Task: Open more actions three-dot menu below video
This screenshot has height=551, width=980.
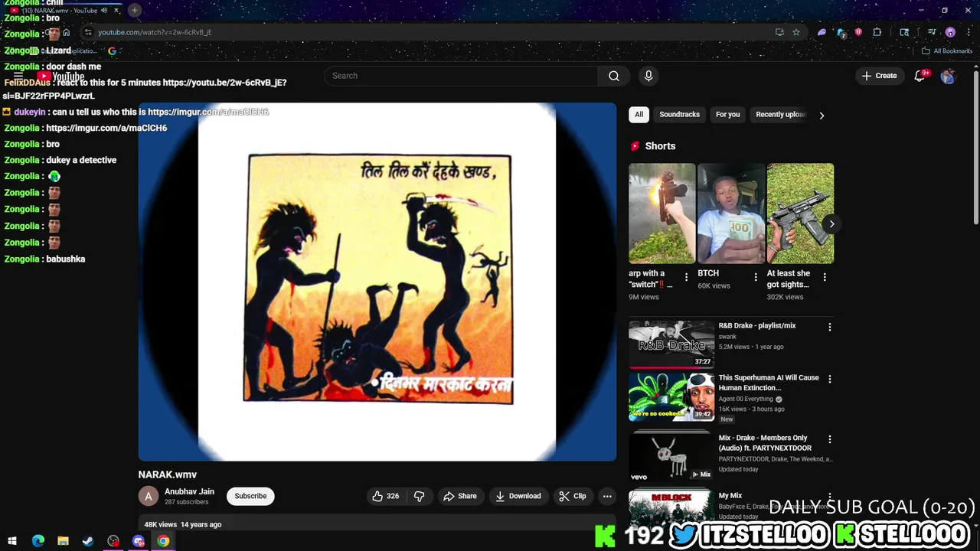Action: [x=607, y=496]
